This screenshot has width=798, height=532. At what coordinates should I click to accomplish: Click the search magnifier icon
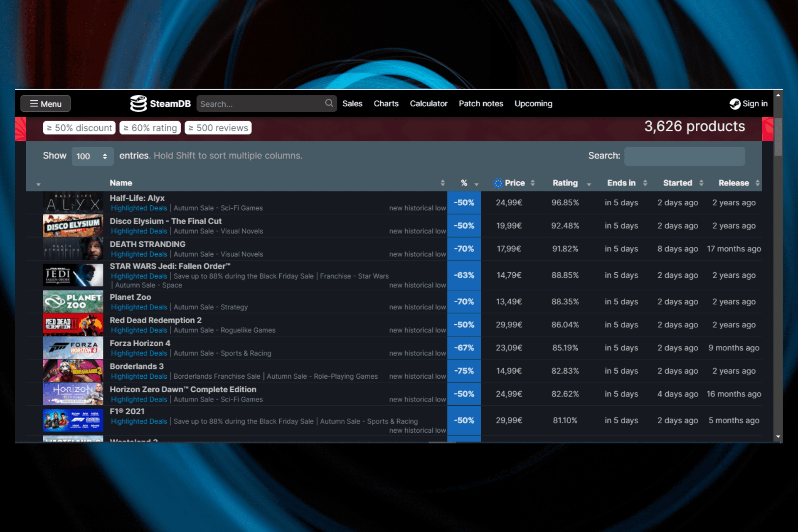tap(328, 103)
